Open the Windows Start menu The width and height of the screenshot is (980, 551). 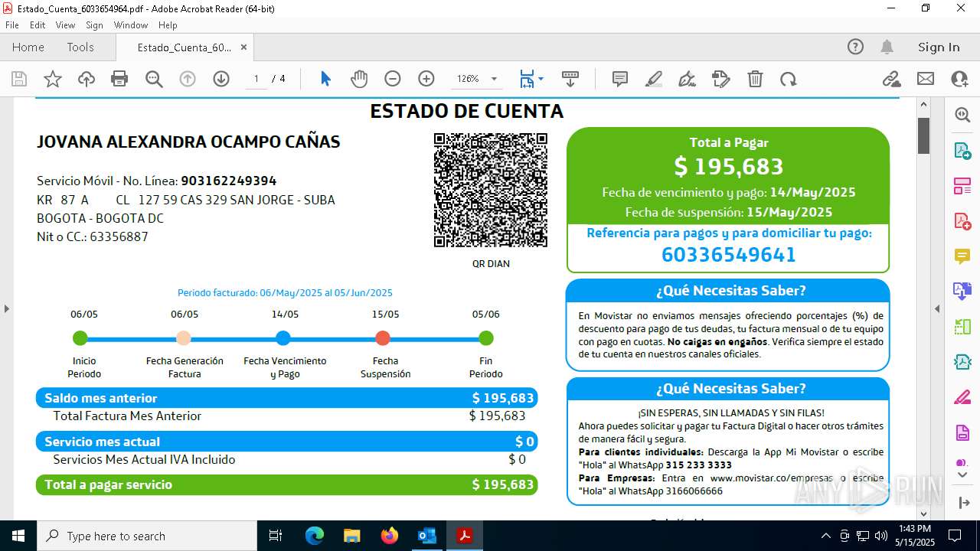[x=18, y=536]
